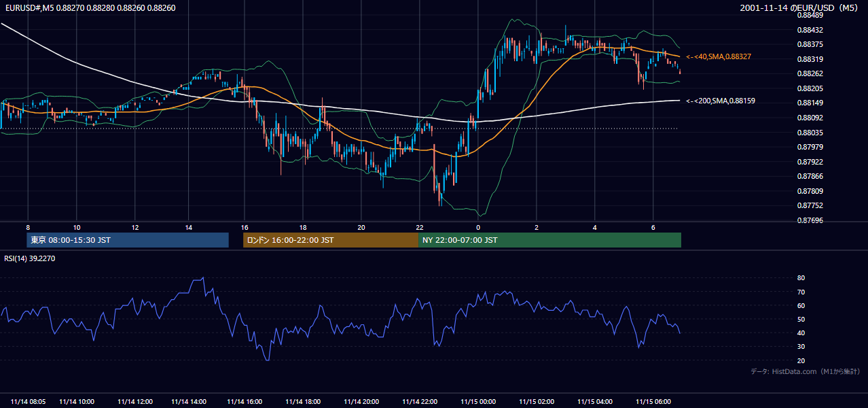Select the 40 SMA 0.88327 label

coord(719,56)
